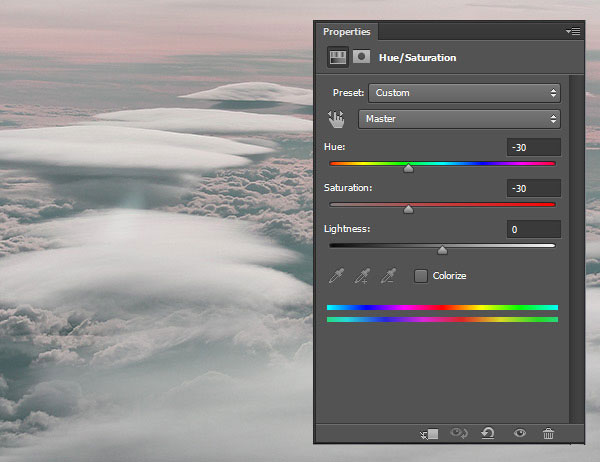The image size is (600, 462).
Task: Click the Hue slider handle
Action: [408, 169]
